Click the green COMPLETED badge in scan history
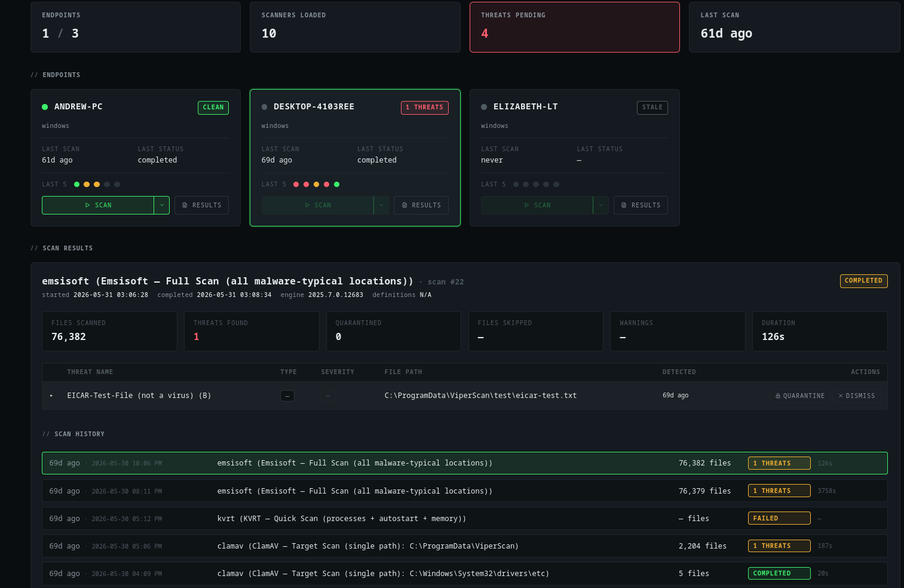 click(x=779, y=573)
